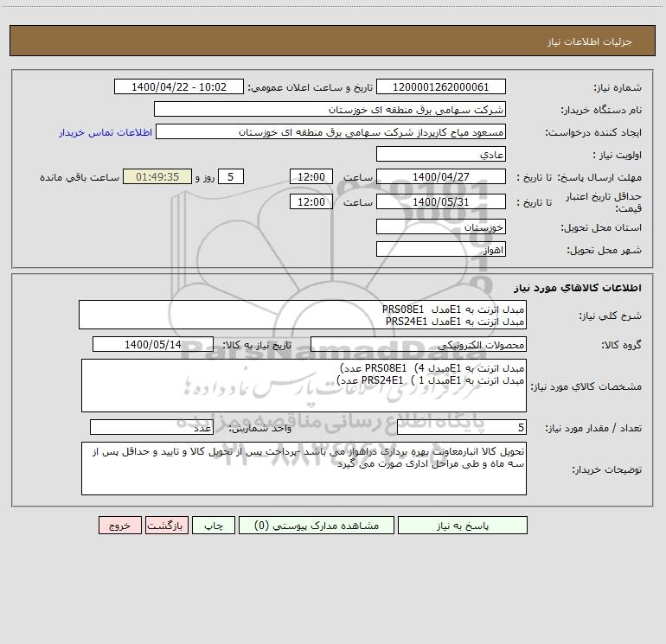Screen dimensions: 666x644
Task: Open اطلاعات تماس خریدار link
Action: pos(106,132)
